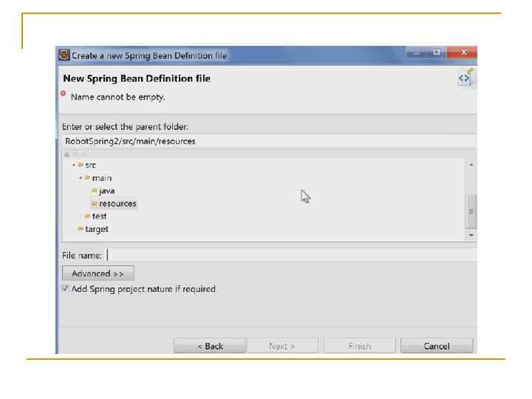Screen dimensions: 532x399
Task: Click the java folder icon
Action: [95, 191]
